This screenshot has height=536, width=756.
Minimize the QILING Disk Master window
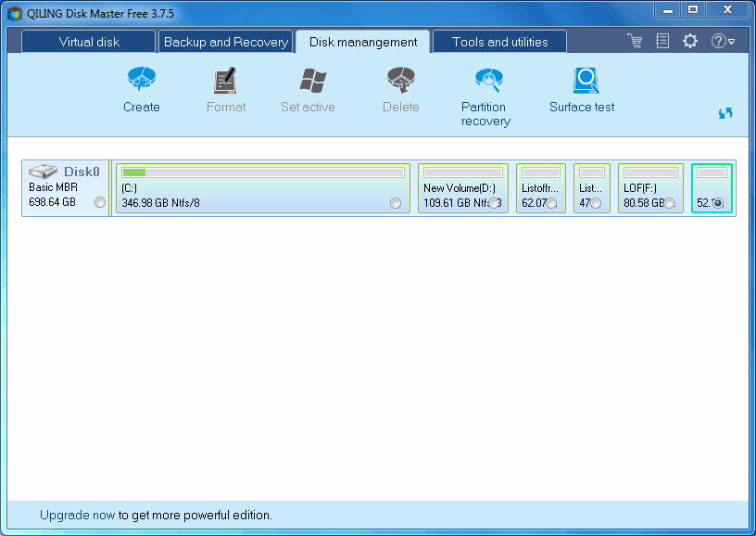coord(667,10)
